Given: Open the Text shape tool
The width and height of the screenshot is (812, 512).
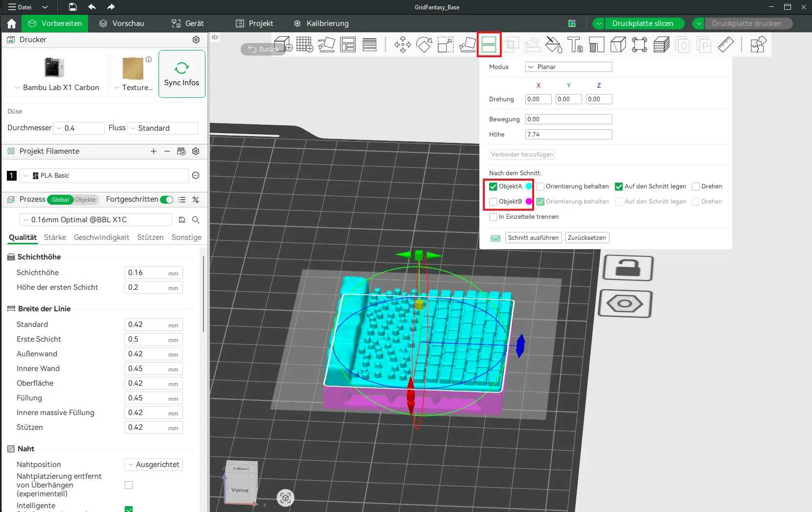Looking at the screenshot, I should (x=575, y=45).
